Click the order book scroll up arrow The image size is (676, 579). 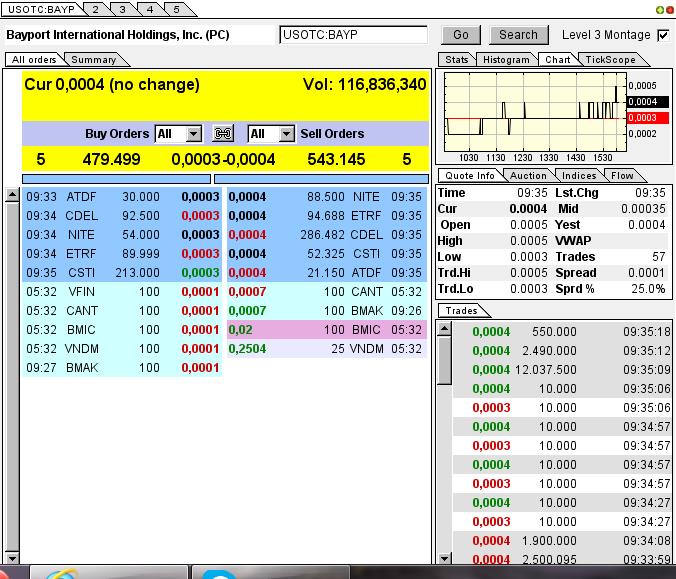pos(12,196)
